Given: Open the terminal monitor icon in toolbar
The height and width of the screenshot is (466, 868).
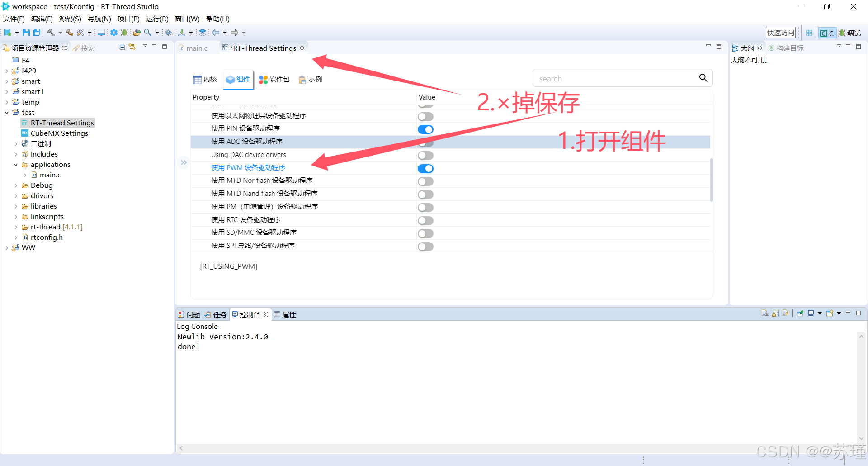Looking at the screenshot, I should click(101, 33).
